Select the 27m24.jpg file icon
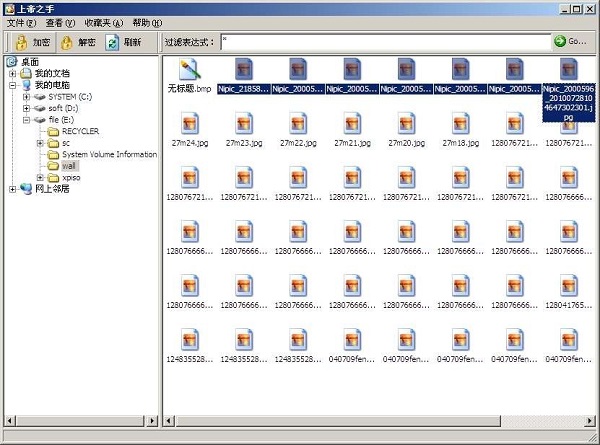The image size is (600, 445). (x=190, y=124)
